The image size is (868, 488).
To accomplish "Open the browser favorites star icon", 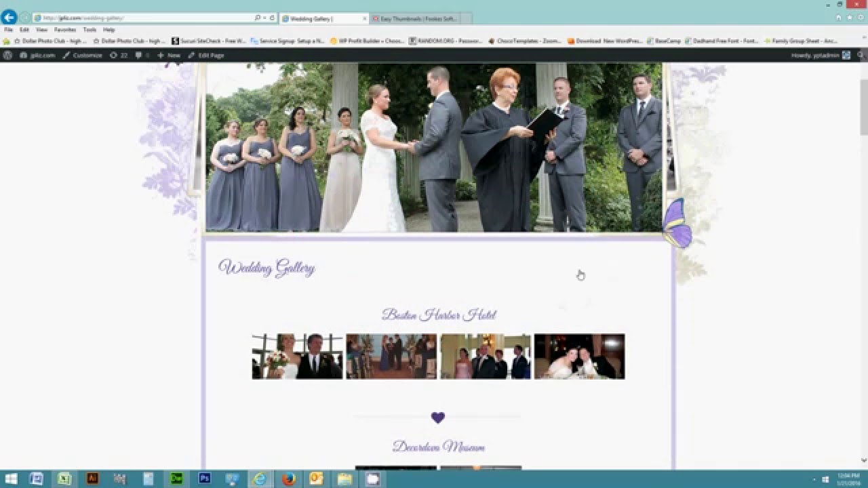I will 849,18.
